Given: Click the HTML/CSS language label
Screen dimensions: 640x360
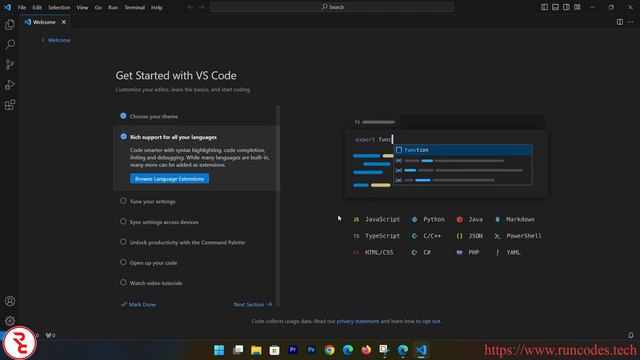Looking at the screenshot, I should click(x=379, y=253).
